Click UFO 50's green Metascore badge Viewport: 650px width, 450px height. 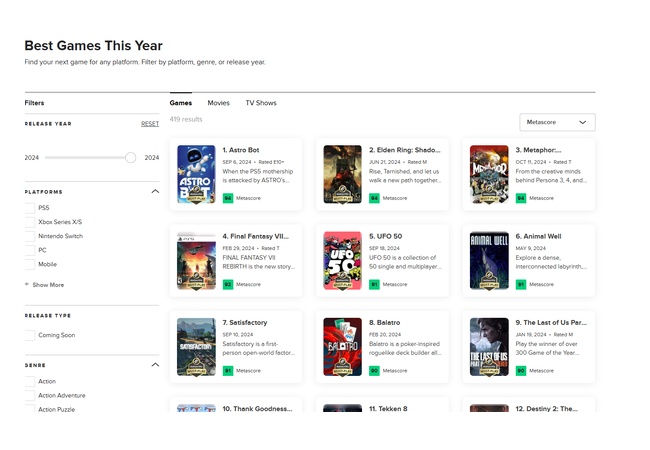point(374,284)
